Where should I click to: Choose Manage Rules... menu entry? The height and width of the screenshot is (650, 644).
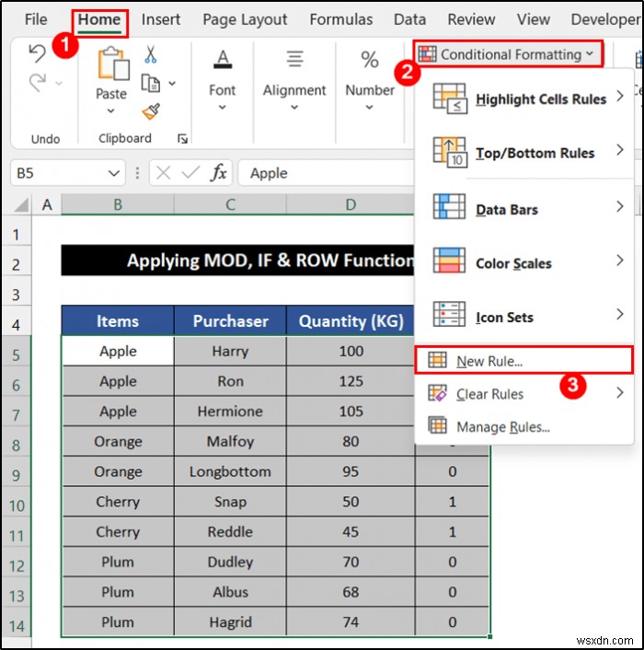pos(523,426)
